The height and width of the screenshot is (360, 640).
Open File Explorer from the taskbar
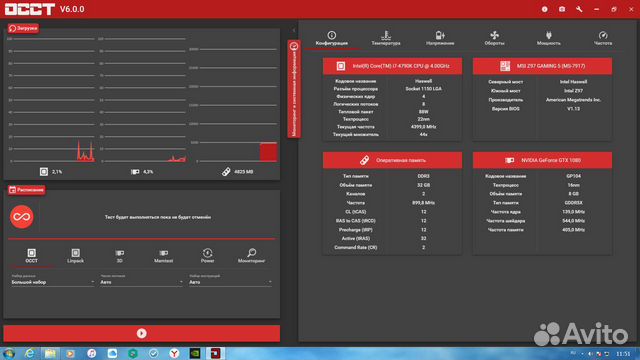(50, 353)
